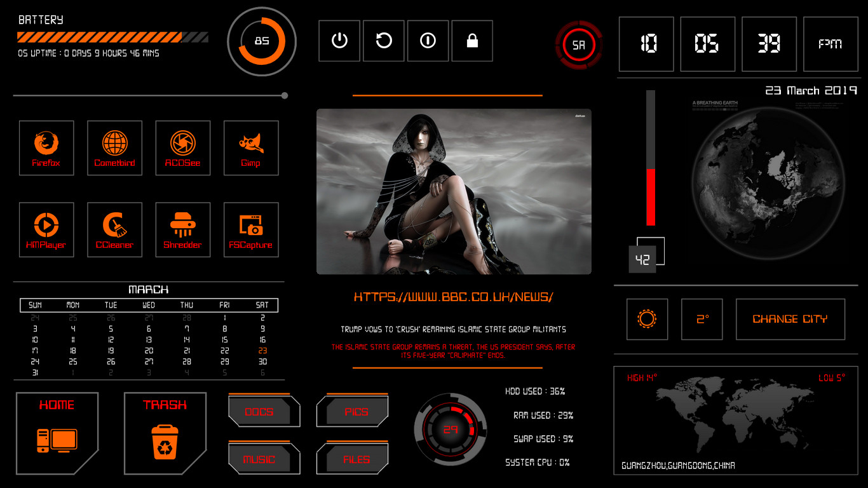
Task: Open the Trump vows to crush headline
Action: (x=453, y=329)
